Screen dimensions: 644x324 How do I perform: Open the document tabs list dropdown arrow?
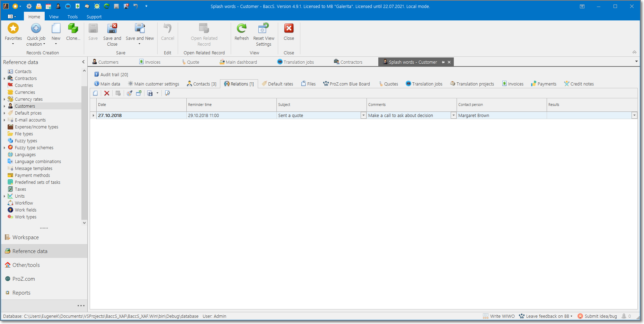pyautogui.click(x=636, y=61)
